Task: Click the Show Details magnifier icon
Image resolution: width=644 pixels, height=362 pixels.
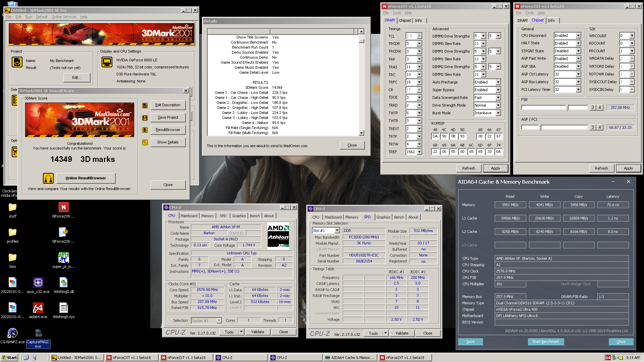Action: point(145,142)
